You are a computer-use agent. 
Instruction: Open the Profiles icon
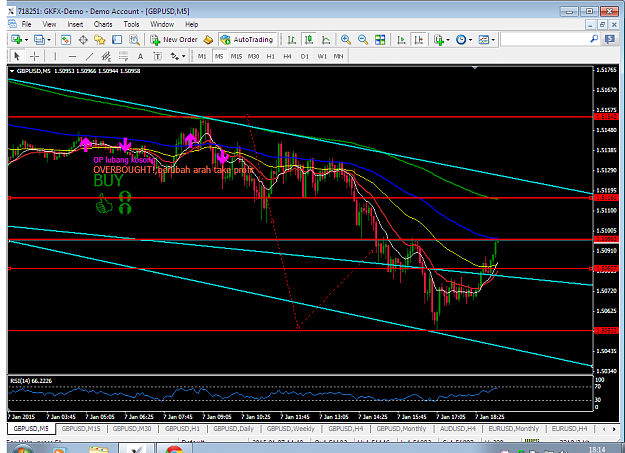click(x=39, y=39)
